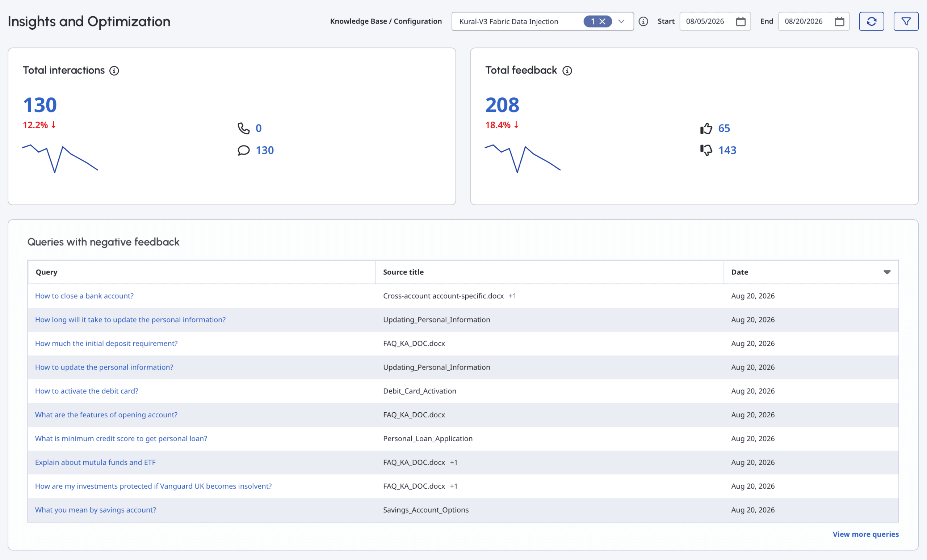The width and height of the screenshot is (927, 560).
Task: Click the 208 total feedback number
Action: 502,105
